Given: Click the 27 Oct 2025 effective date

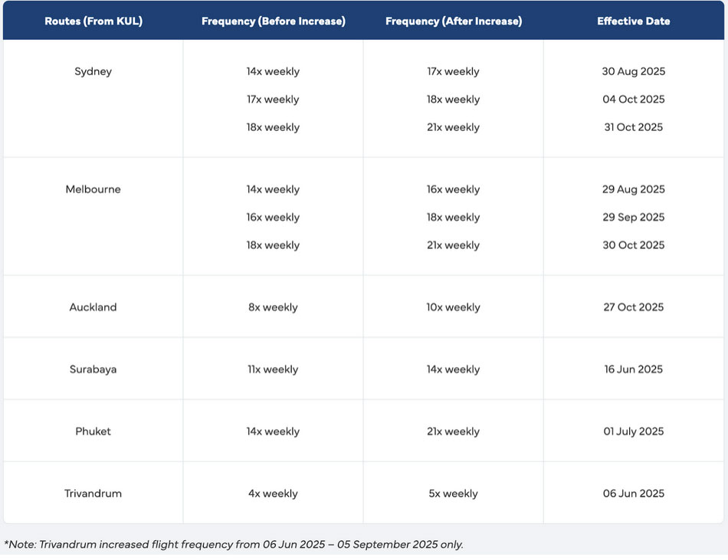Looking at the screenshot, I should (633, 307).
